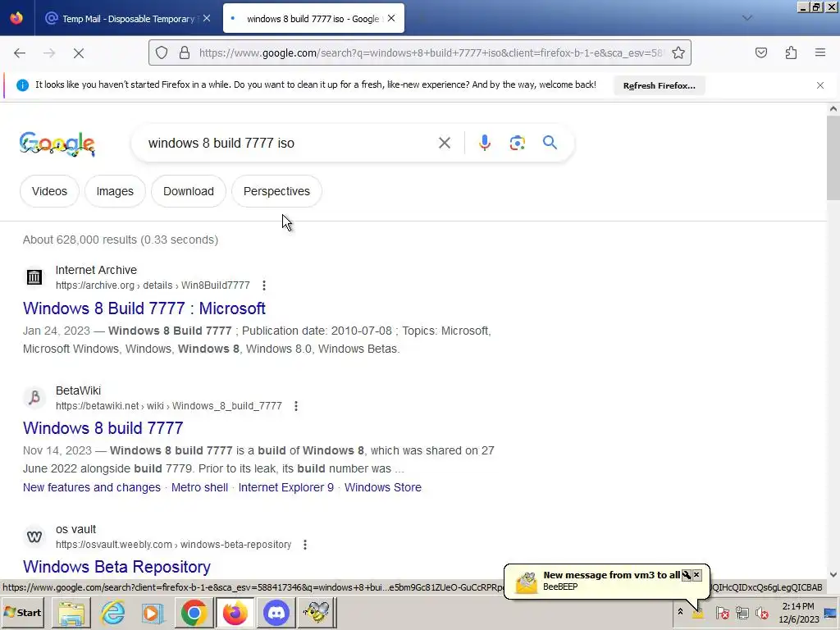Click the Internet Archive favicon icon

click(34, 277)
